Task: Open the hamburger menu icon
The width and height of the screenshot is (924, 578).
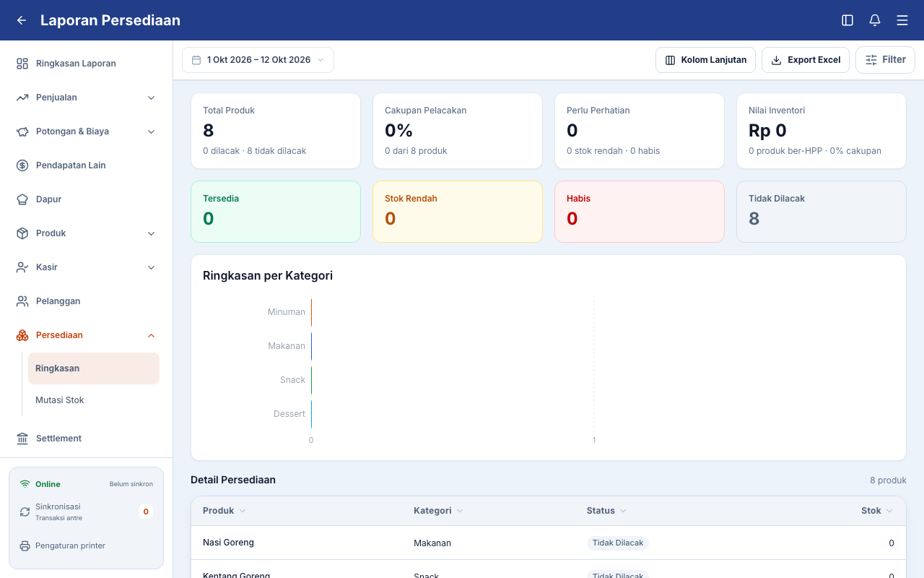Action: coord(902,20)
